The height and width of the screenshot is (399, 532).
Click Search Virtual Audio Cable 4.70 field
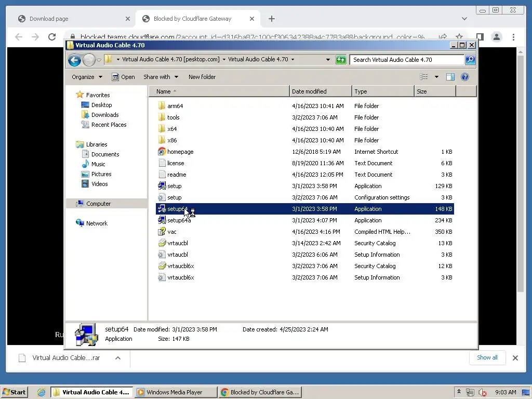pyautogui.click(x=407, y=60)
